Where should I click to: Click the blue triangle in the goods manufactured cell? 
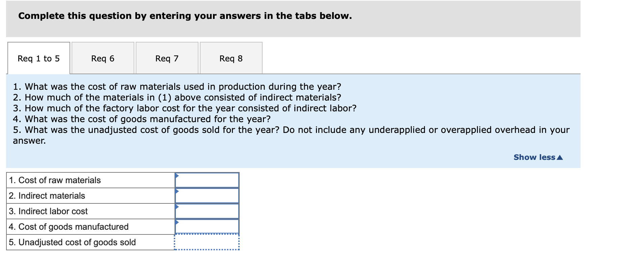click(x=177, y=222)
